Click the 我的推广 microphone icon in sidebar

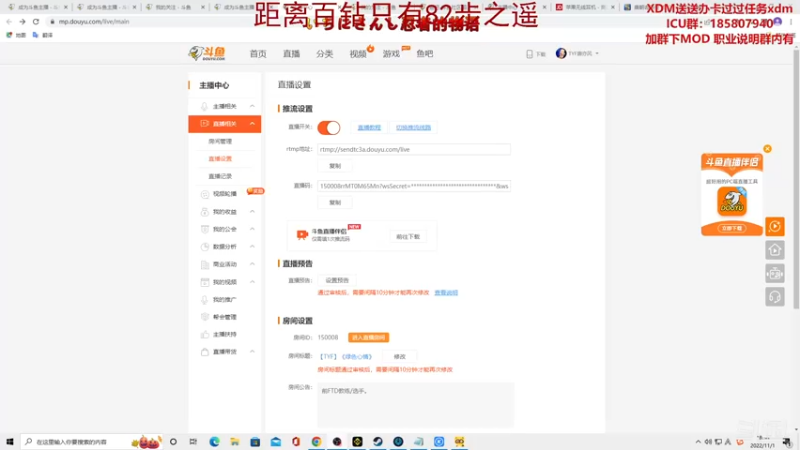pyautogui.click(x=205, y=299)
